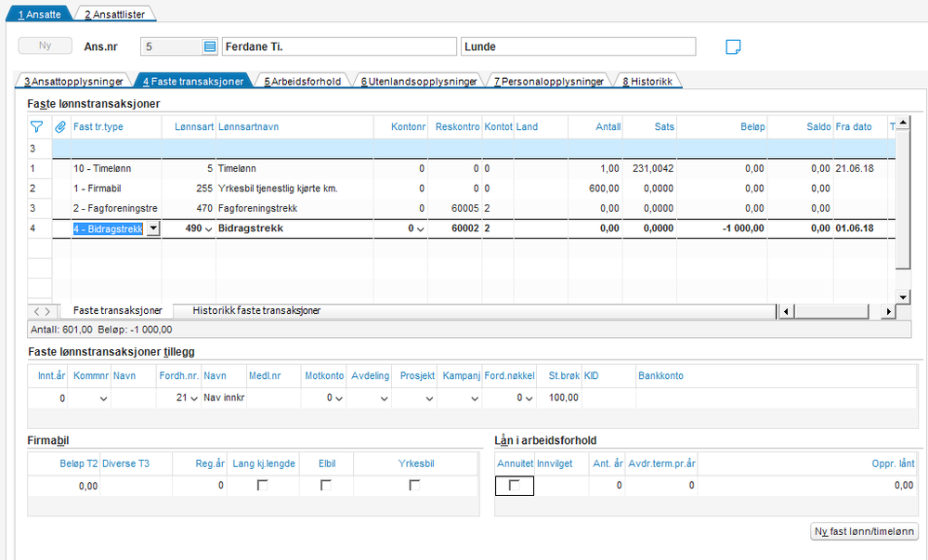Screen dimensions: 928x560
Task: Open the employee number lookup list icon
Action: [210, 46]
